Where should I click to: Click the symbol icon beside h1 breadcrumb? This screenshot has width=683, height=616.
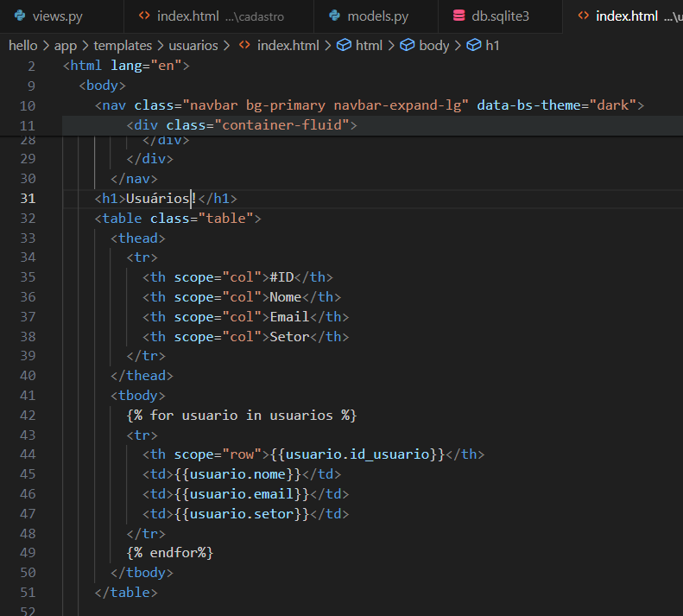pos(473,45)
